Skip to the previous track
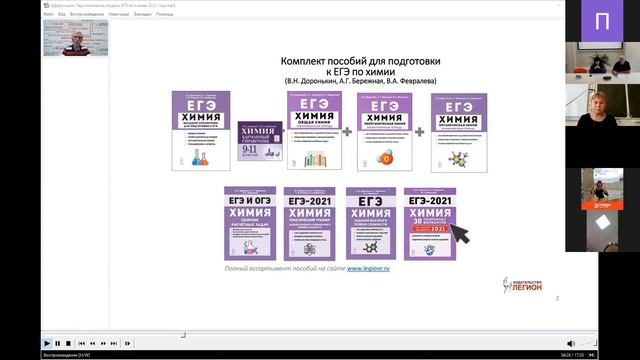The height and width of the screenshot is (360, 640). point(82,343)
